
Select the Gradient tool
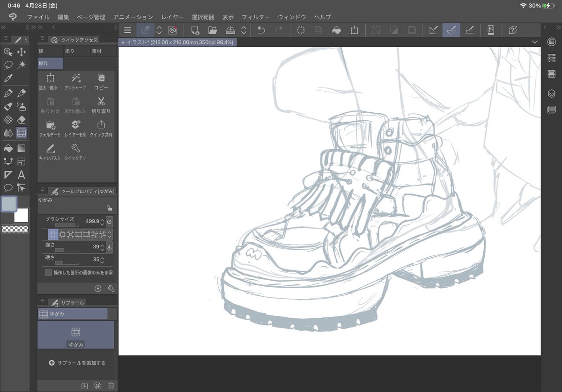coord(22,148)
